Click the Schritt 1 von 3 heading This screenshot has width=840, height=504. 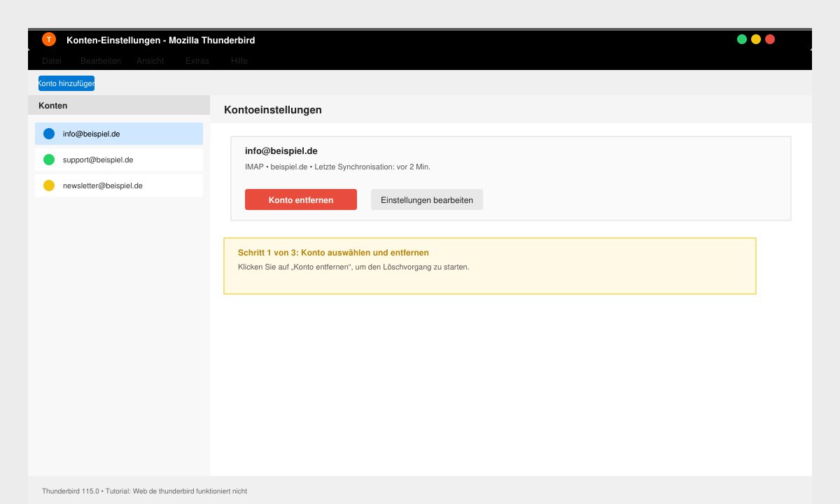tap(333, 252)
